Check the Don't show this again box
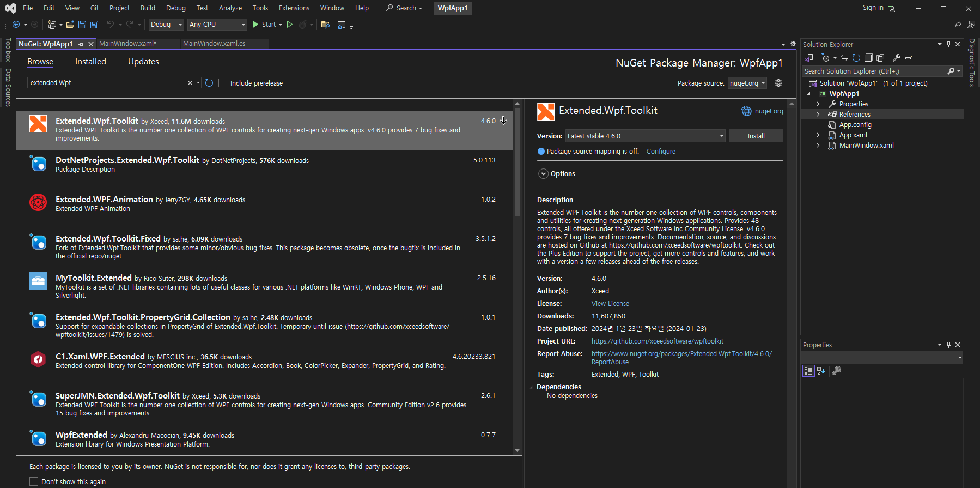The height and width of the screenshot is (488, 980). [x=34, y=481]
